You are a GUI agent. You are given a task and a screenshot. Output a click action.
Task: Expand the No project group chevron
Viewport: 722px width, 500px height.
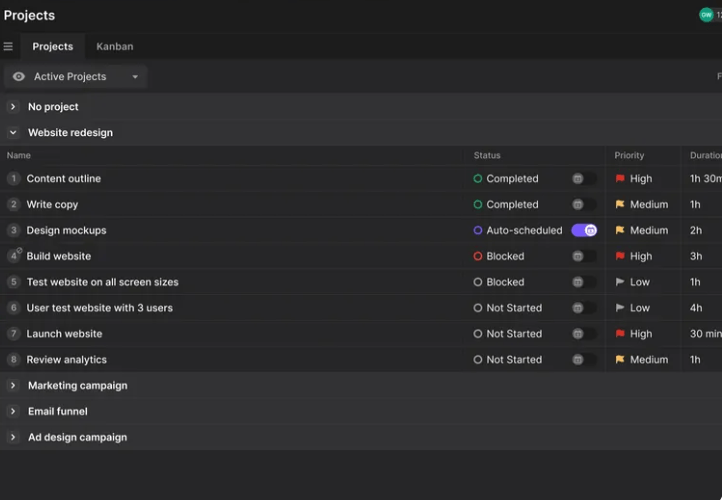click(13, 107)
